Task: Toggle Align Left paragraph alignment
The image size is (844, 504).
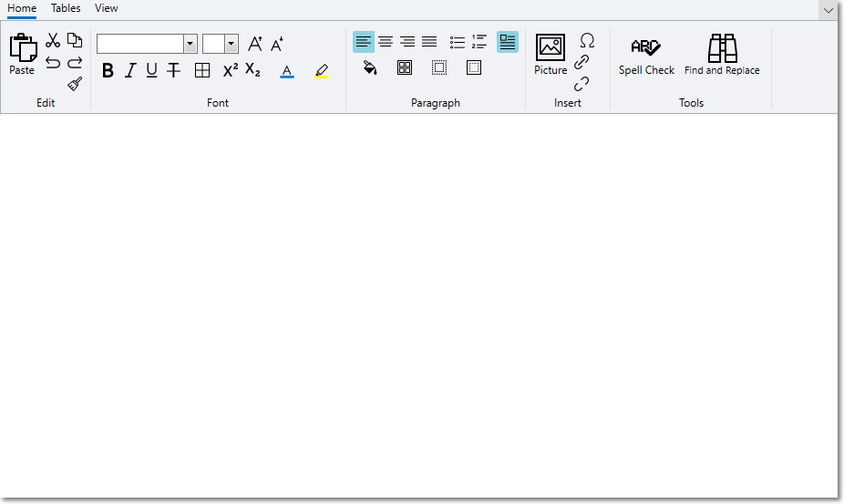Action: click(x=364, y=42)
